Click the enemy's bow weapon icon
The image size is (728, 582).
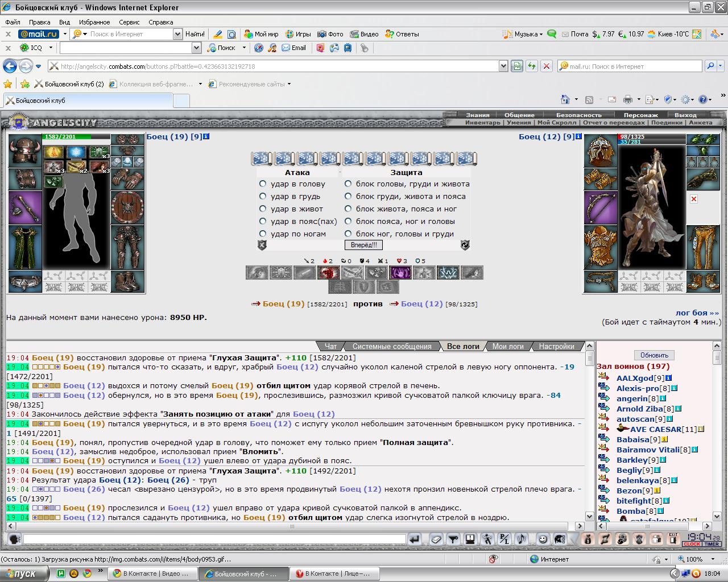coord(601,207)
